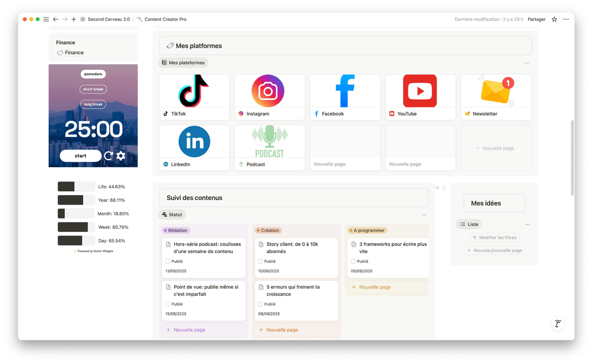
Task: Select the short break timer mode
Action: 93,89
